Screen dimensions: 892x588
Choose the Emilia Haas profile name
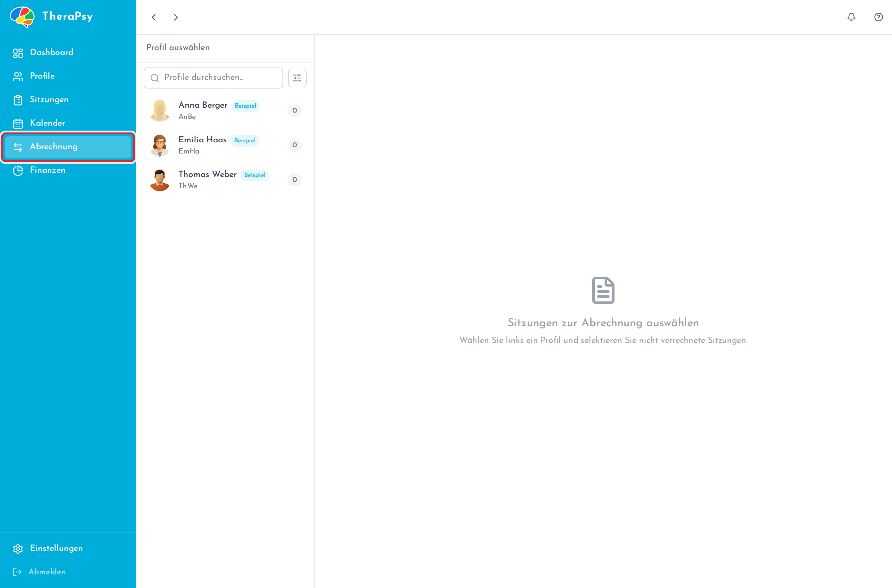point(203,140)
